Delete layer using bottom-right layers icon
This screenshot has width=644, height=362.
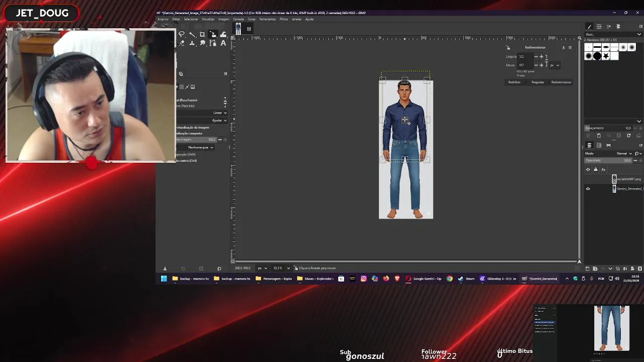[640, 268]
